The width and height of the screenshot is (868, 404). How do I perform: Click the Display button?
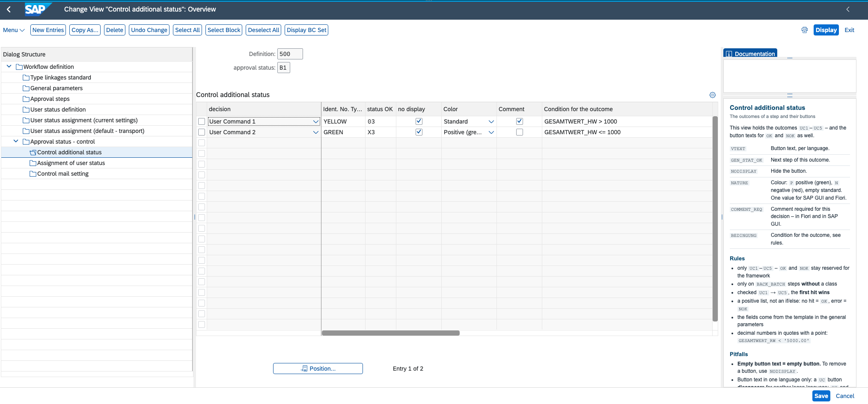pos(826,30)
